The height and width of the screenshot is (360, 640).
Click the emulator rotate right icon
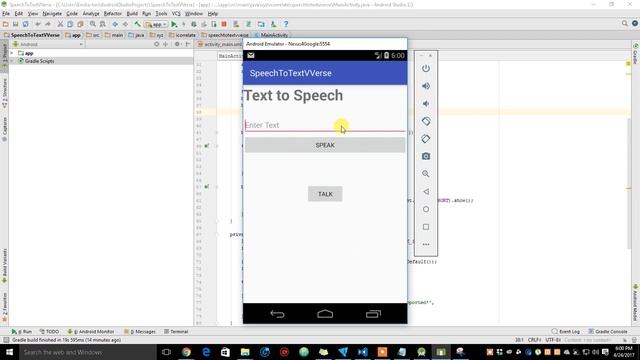tap(426, 139)
